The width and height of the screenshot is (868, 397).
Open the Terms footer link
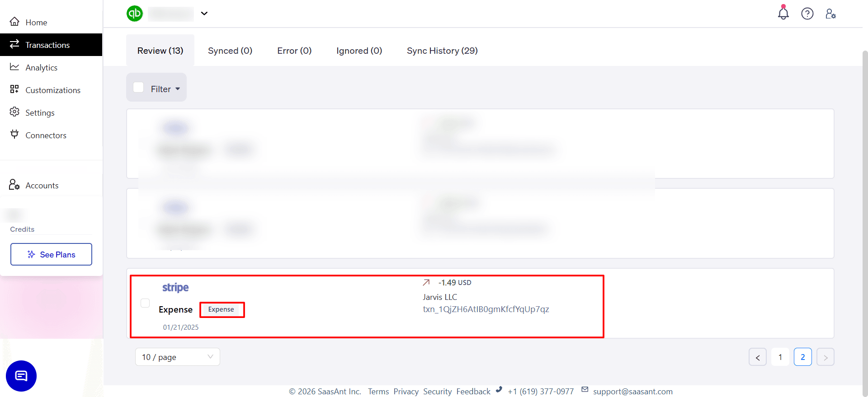(x=378, y=392)
